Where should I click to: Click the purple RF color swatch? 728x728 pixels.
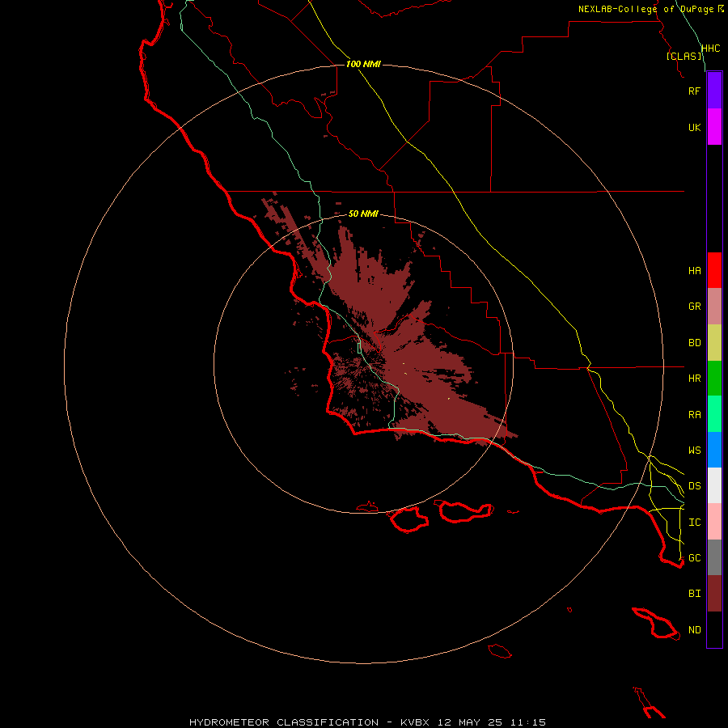click(714, 91)
